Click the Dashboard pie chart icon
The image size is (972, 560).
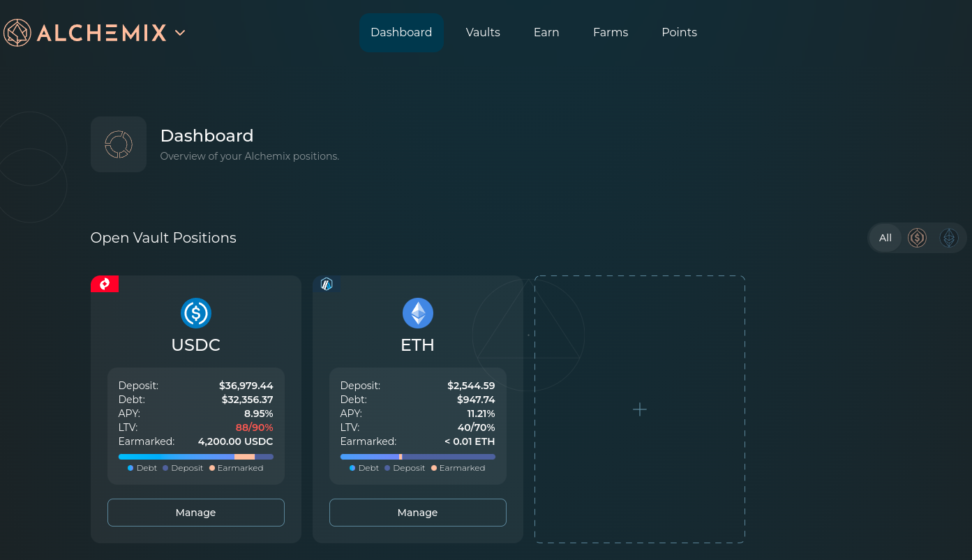coord(119,144)
